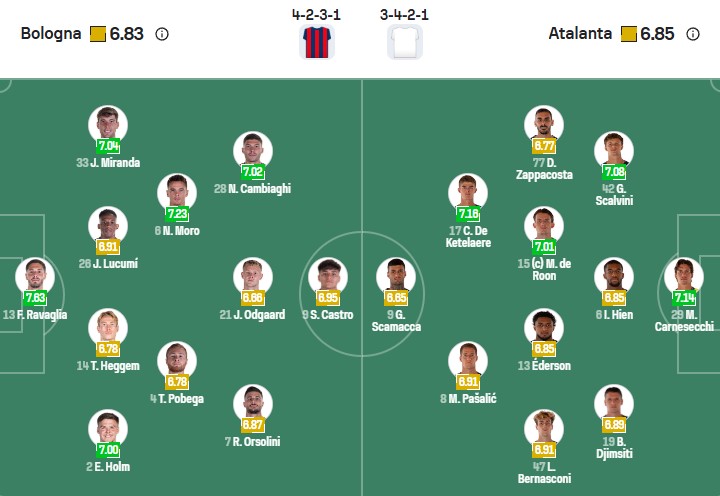Click Atalanta's yellow rating badge icon

629,33
